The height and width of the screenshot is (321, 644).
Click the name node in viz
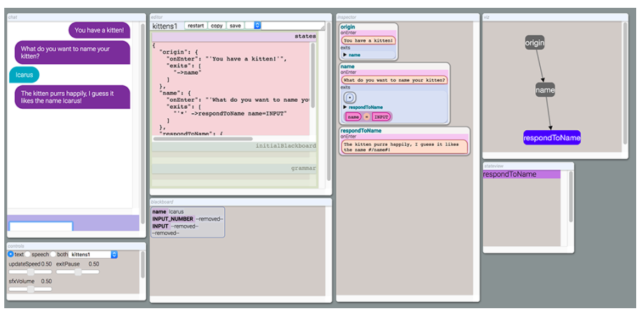(x=545, y=90)
